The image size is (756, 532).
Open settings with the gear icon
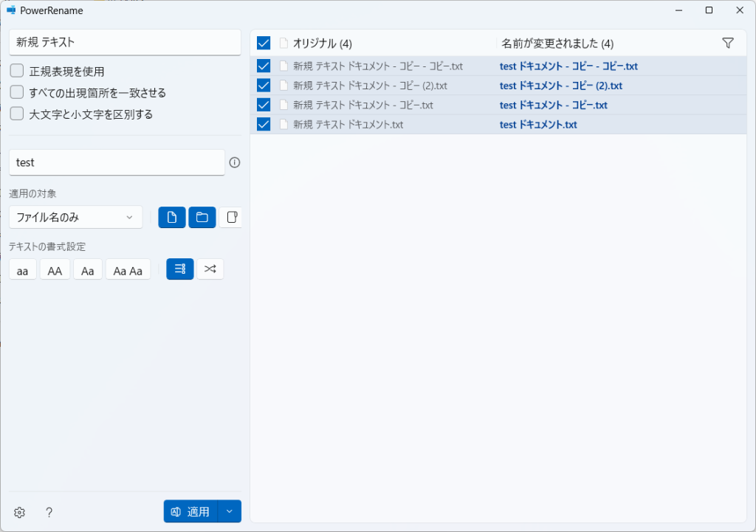[x=20, y=512]
